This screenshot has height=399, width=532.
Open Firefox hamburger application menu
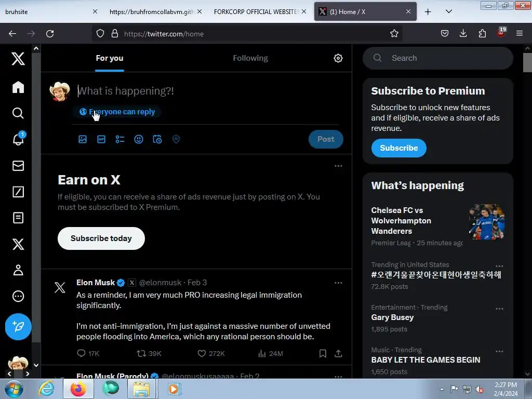click(519, 33)
